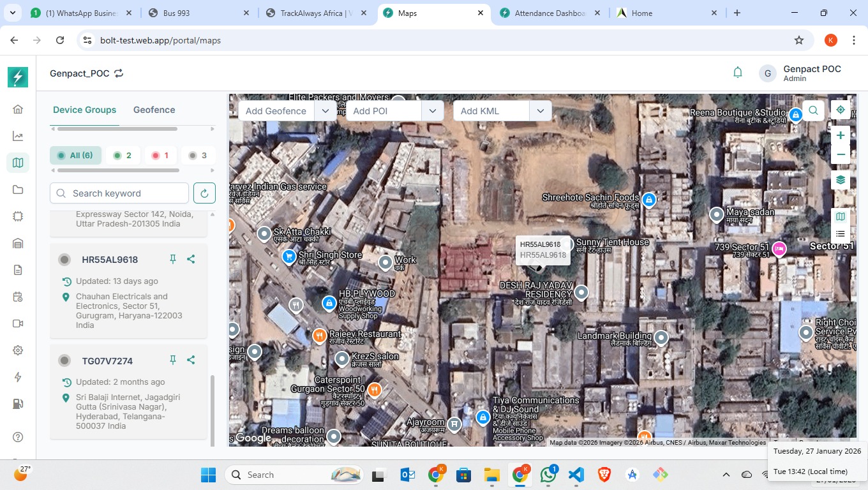This screenshot has width=868, height=490.
Task: Open Maps page in left sidebar
Action: tap(18, 163)
